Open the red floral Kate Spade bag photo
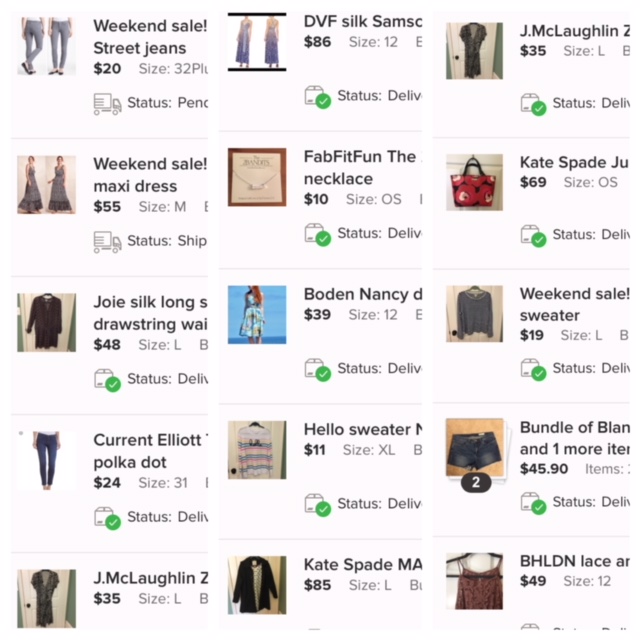Screen dimensions: 640x640 point(474,182)
